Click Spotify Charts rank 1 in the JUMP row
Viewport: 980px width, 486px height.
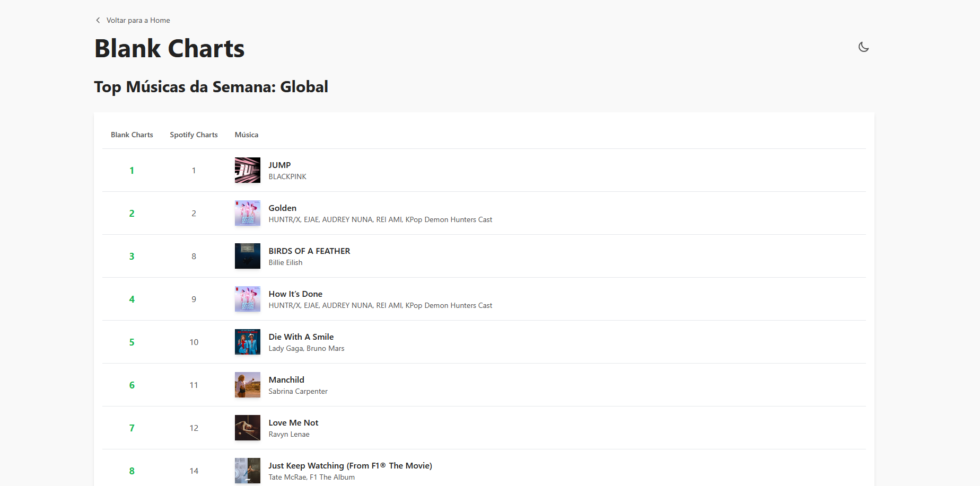click(x=194, y=171)
